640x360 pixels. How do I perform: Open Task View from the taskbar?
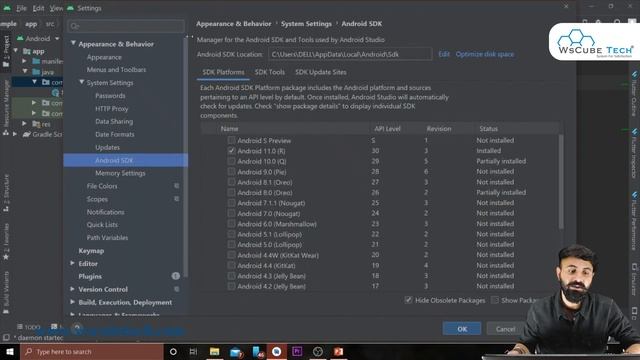point(193,352)
